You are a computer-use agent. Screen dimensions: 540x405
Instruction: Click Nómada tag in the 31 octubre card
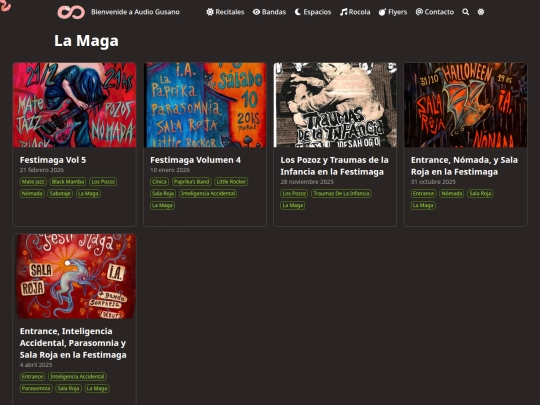point(451,194)
